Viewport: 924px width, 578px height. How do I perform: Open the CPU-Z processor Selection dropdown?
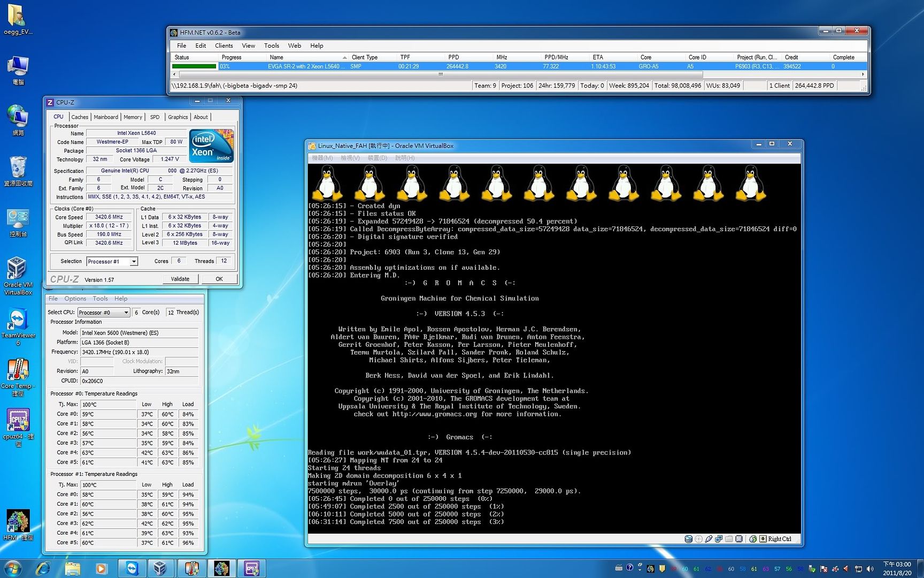112,261
